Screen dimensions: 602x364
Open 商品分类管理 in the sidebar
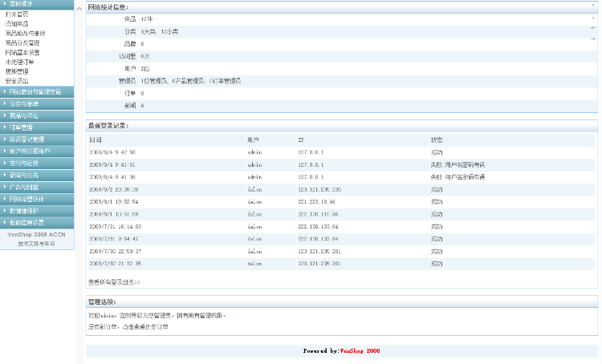pyautogui.click(x=22, y=43)
